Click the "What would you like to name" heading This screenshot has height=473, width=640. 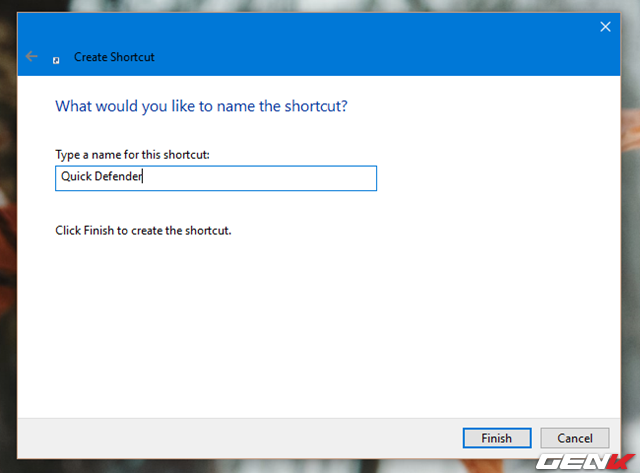[200, 105]
